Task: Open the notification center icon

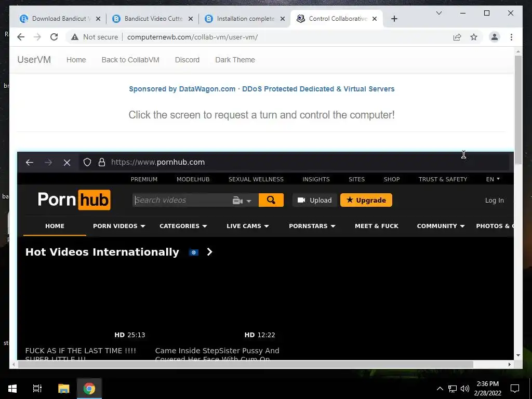Action: (515, 389)
